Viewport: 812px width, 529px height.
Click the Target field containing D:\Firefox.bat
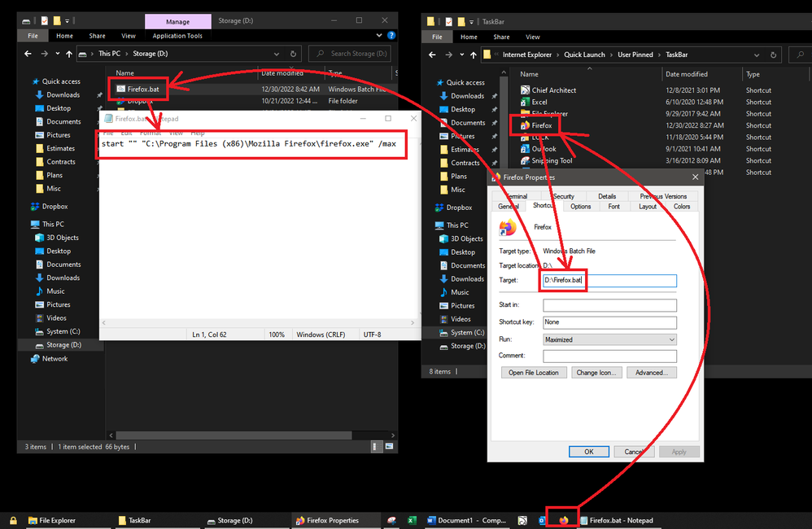tap(609, 280)
